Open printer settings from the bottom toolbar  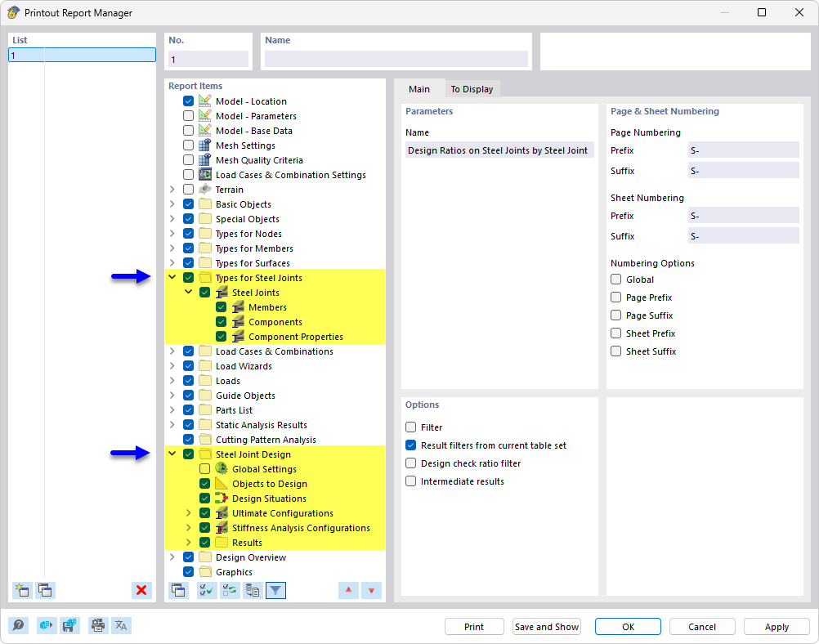click(98, 625)
